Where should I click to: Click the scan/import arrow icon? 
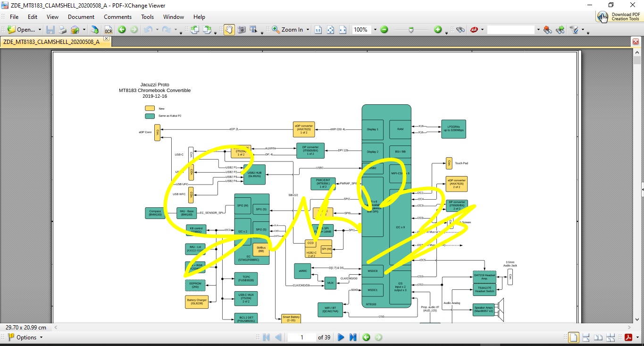pyautogui.click(x=95, y=30)
